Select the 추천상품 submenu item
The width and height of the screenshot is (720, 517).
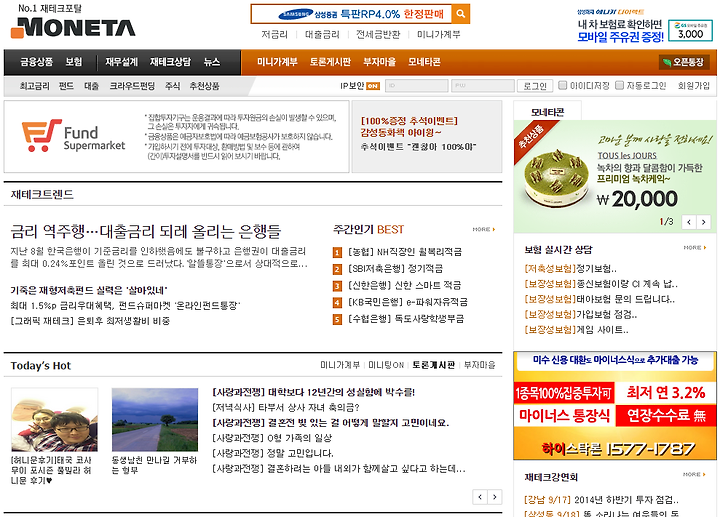tap(205, 86)
